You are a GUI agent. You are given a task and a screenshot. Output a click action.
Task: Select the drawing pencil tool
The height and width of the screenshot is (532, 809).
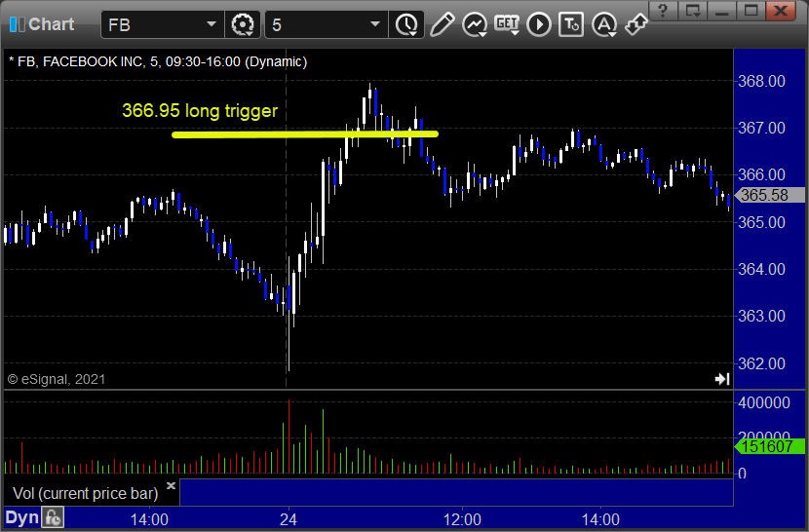[x=442, y=24]
